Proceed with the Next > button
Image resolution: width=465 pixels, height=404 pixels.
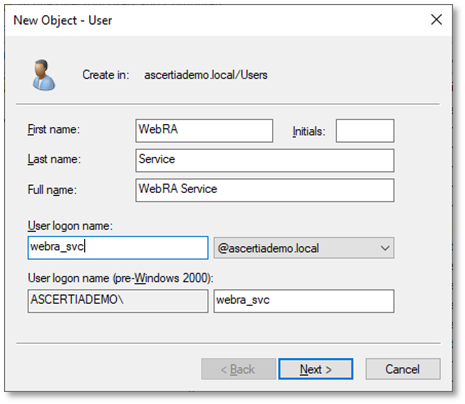pos(316,369)
